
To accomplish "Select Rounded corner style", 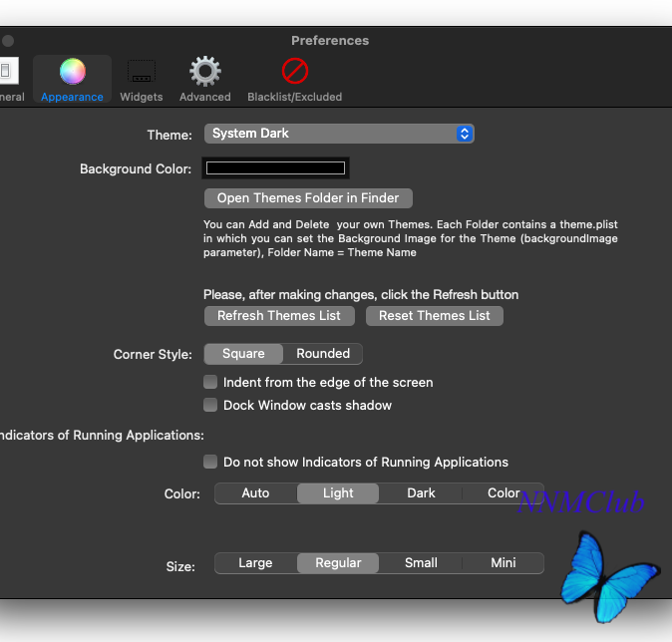I will coord(323,354).
